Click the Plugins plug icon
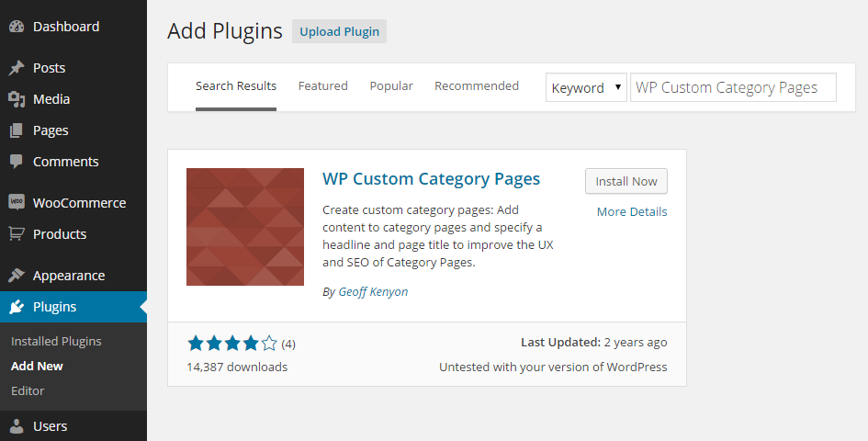 click(17, 306)
